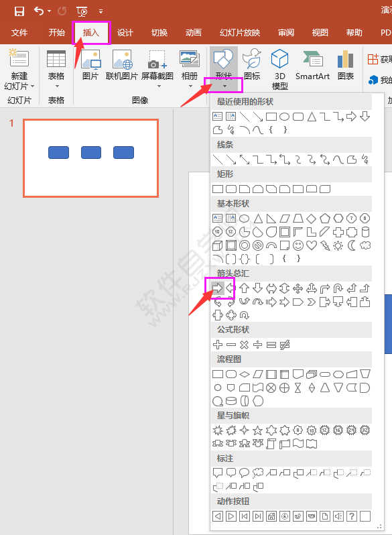
Task: Save the presentation with the disk icon
Action: 19,11
